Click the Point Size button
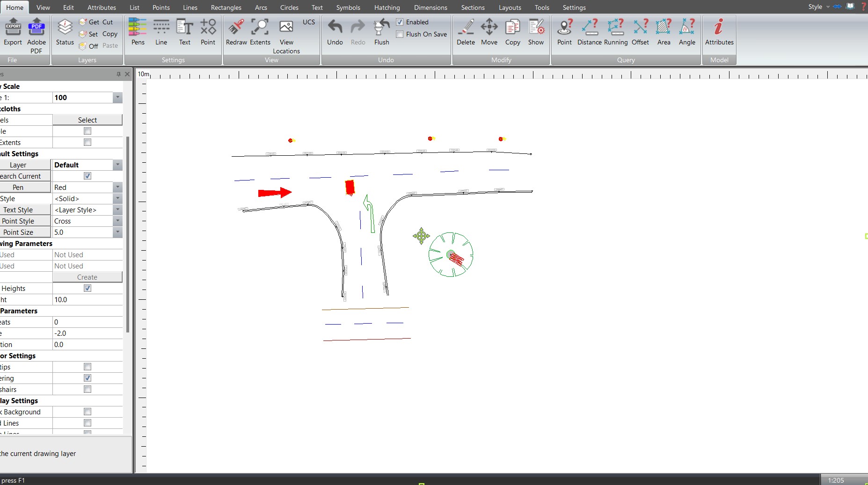868x485 pixels. pyautogui.click(x=25, y=232)
